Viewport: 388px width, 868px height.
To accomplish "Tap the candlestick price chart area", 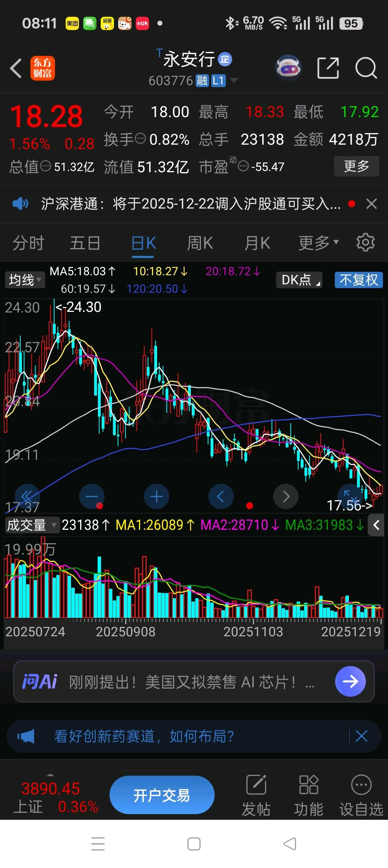I will click(194, 406).
